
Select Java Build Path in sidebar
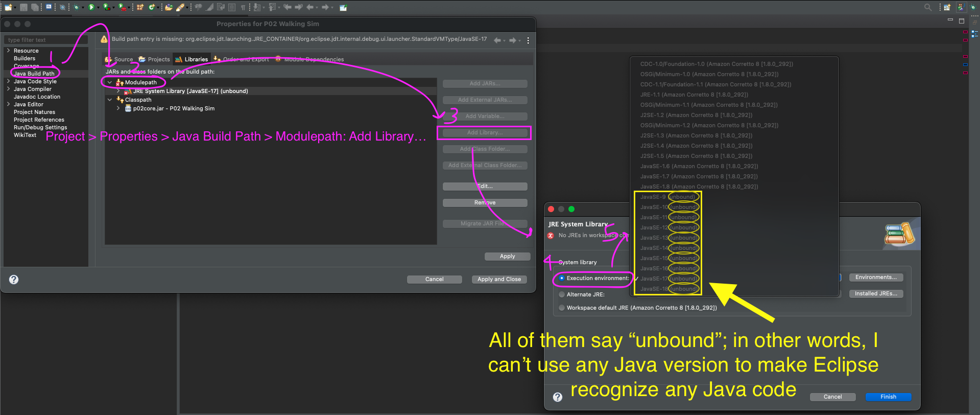(x=34, y=74)
